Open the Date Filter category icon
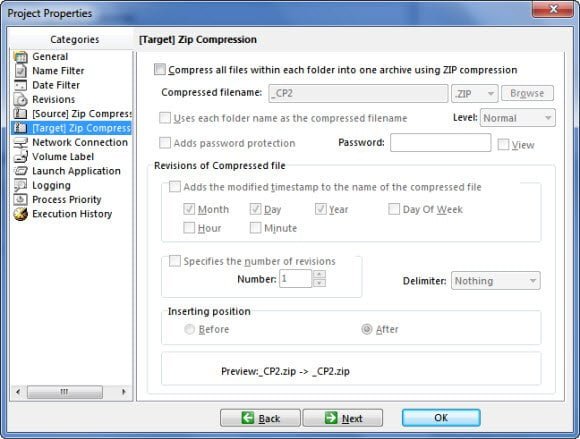The width and height of the screenshot is (580, 439). pos(20,85)
